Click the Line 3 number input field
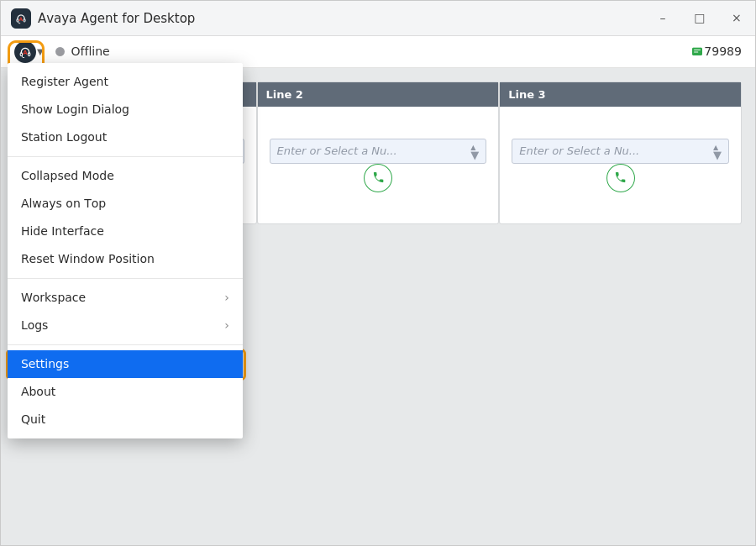The height and width of the screenshot is (546, 756). click(620, 151)
